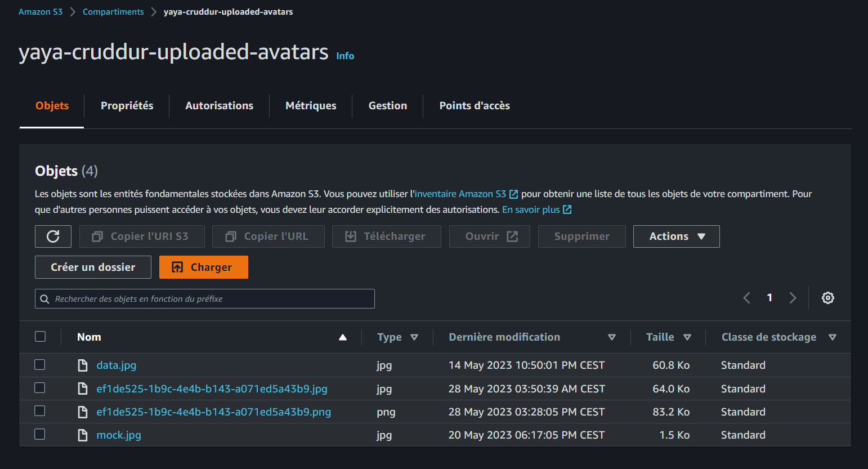
Task: Click Supprimer button
Action: [582, 236]
